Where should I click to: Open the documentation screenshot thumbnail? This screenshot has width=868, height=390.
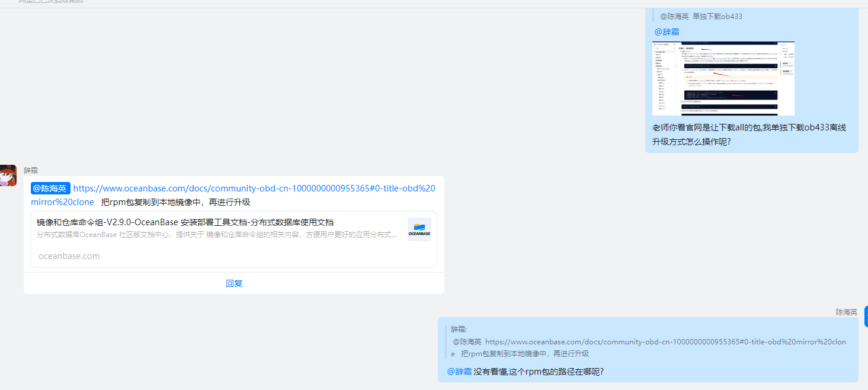pyautogui.click(x=723, y=78)
